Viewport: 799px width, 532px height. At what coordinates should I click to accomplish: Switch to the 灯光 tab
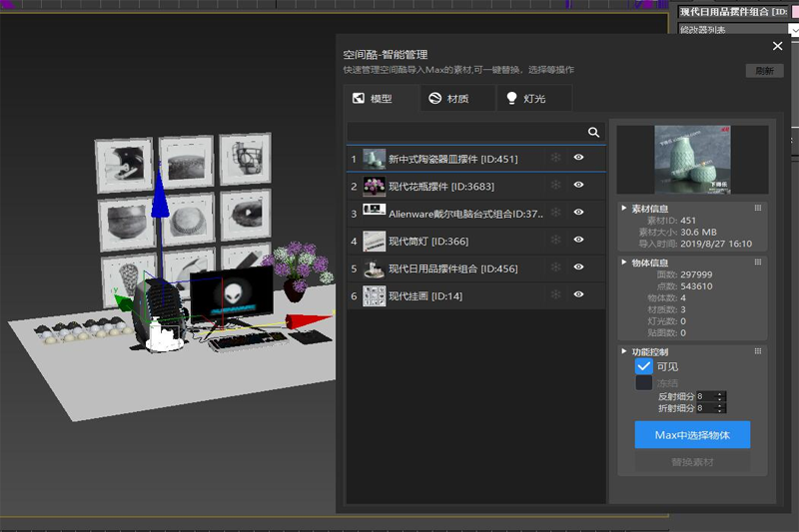(x=533, y=99)
